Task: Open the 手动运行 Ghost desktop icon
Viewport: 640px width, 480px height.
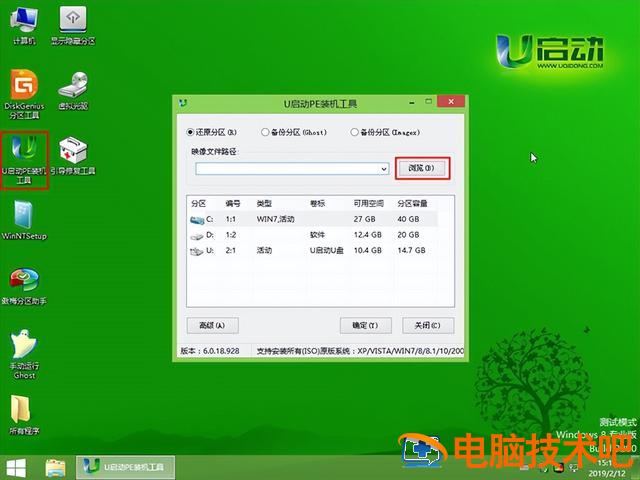Action: point(24,350)
